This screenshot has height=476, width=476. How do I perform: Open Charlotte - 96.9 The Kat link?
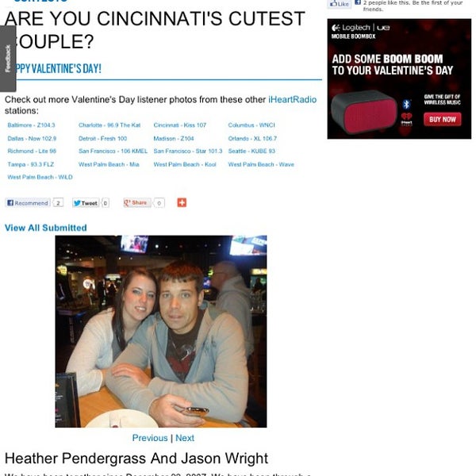(x=109, y=125)
